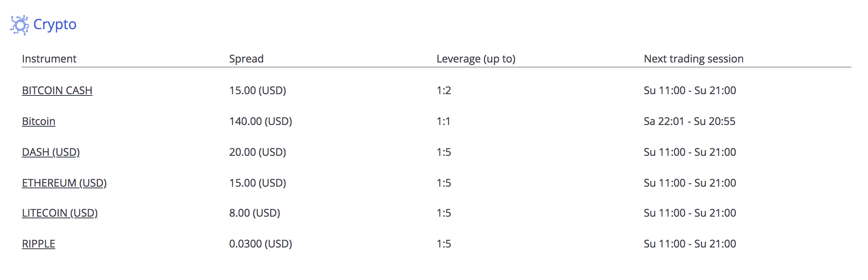Click the Leverage (up to) column header
The height and width of the screenshot is (280, 868).
coord(476,59)
